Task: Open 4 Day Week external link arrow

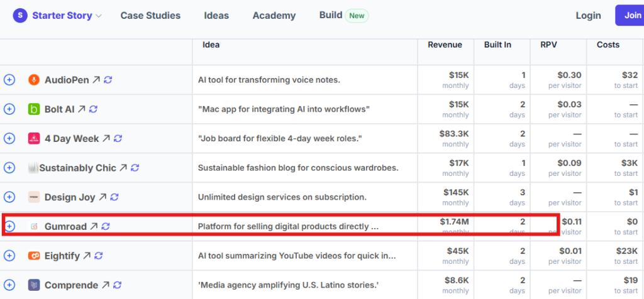Action: pyautogui.click(x=106, y=139)
